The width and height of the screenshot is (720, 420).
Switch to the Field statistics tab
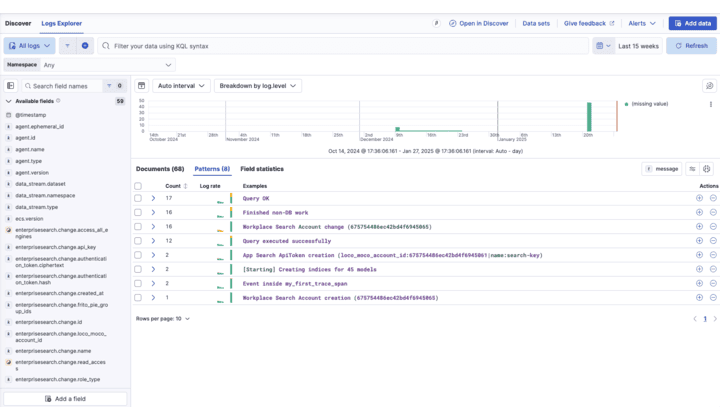pyautogui.click(x=261, y=169)
